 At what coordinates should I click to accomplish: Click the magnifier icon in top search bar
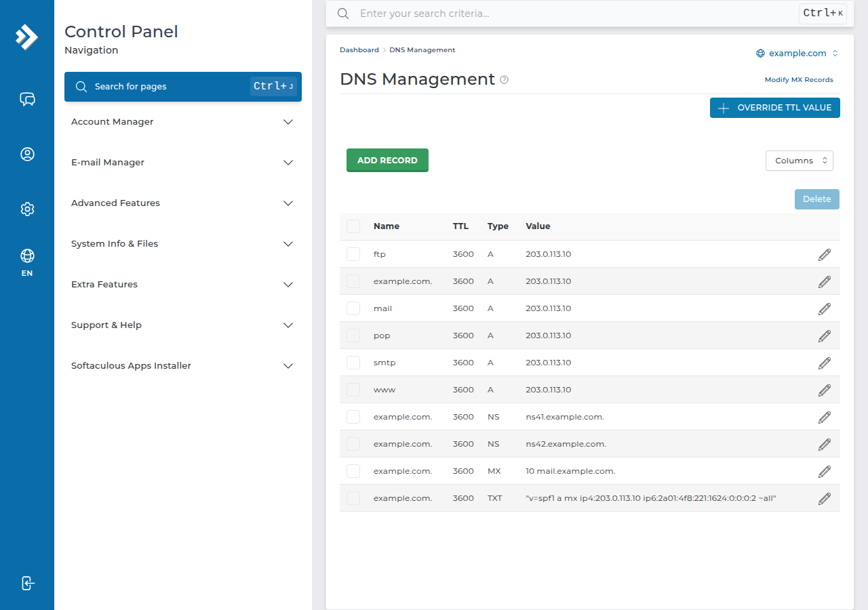coord(343,14)
